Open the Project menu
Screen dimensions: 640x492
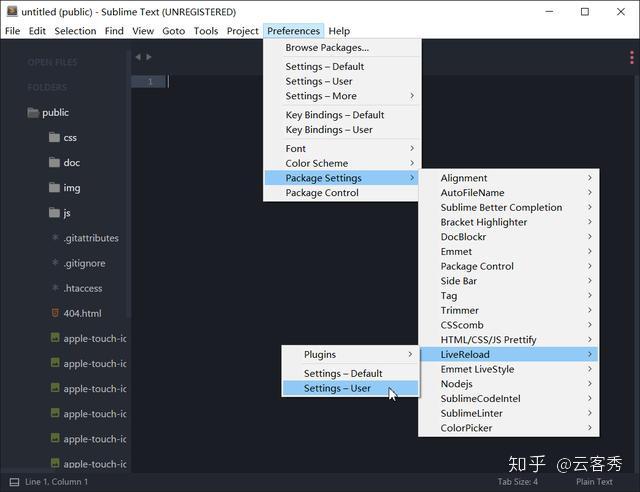(242, 31)
